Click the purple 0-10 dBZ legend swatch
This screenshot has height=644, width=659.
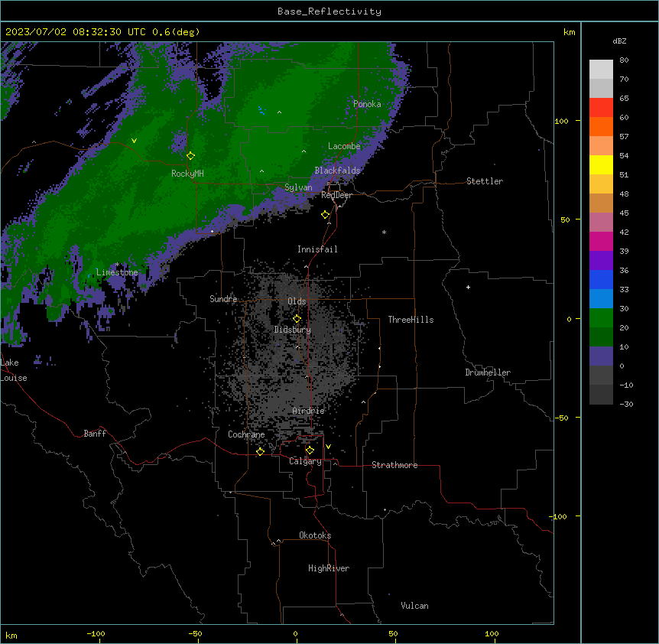601,356
